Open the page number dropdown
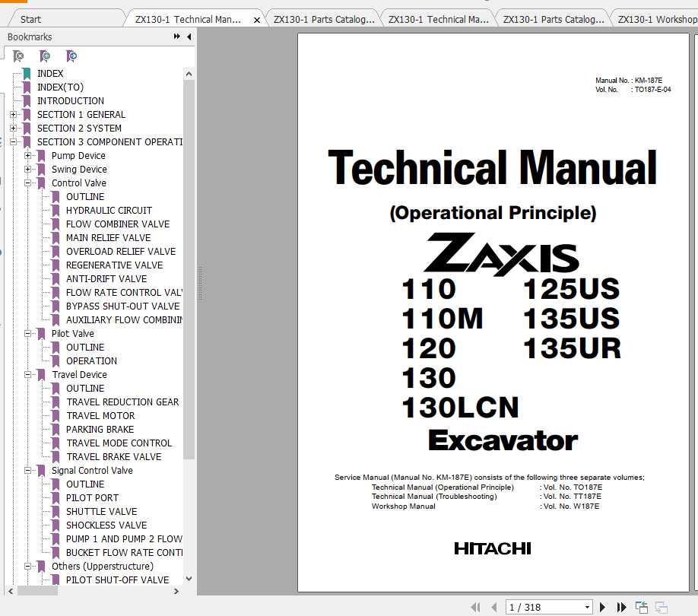This screenshot has width=698, height=616. 586,606
